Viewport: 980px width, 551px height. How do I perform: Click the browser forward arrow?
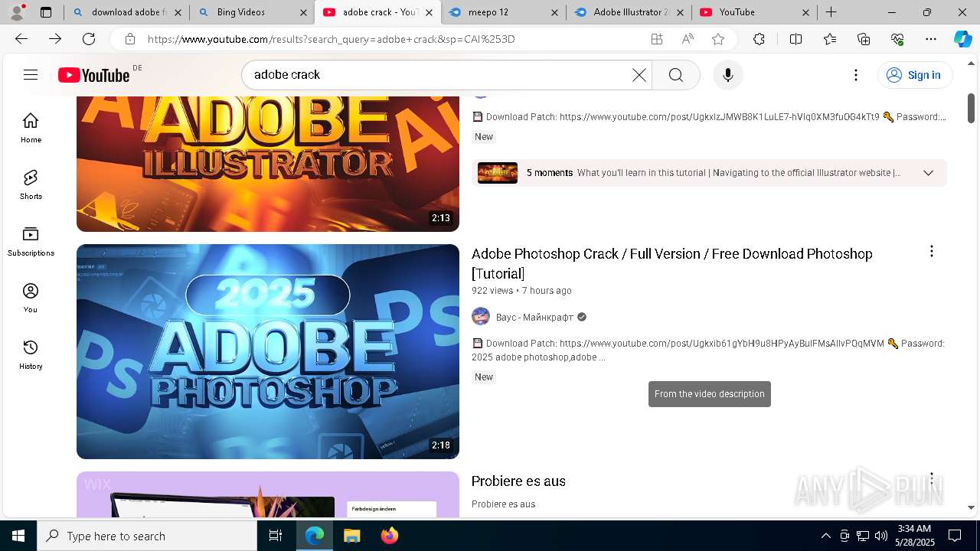pyautogui.click(x=55, y=39)
